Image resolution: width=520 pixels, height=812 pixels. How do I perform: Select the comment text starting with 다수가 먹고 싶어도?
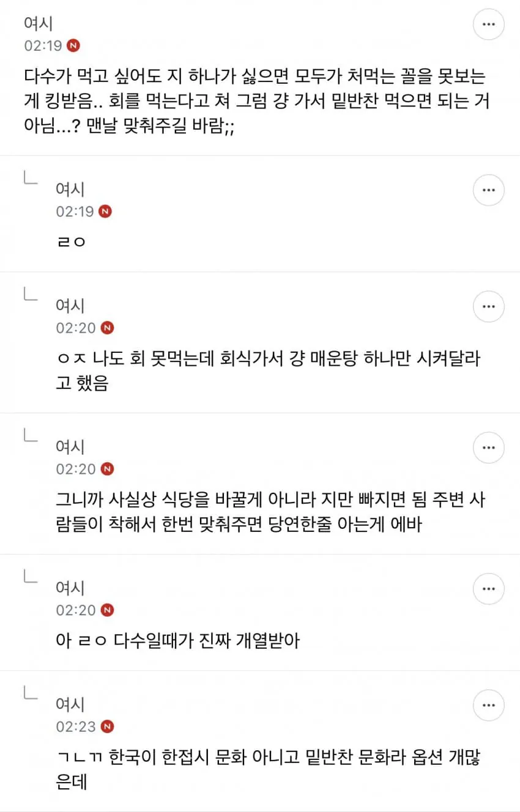pyautogui.click(x=251, y=101)
